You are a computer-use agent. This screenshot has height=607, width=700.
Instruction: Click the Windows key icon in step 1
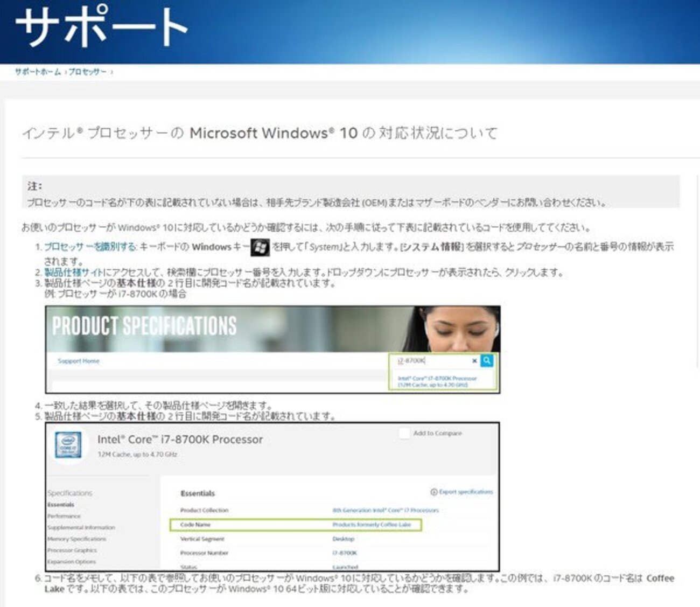point(260,247)
